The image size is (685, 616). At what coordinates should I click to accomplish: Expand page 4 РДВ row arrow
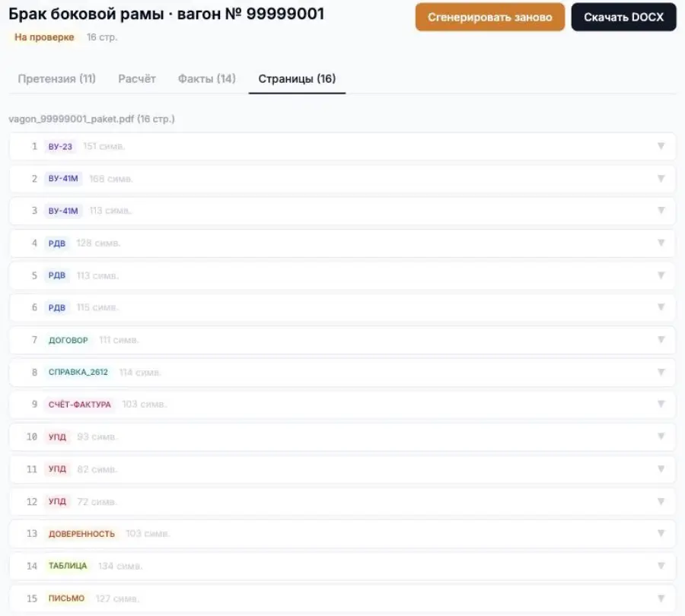coord(661,243)
